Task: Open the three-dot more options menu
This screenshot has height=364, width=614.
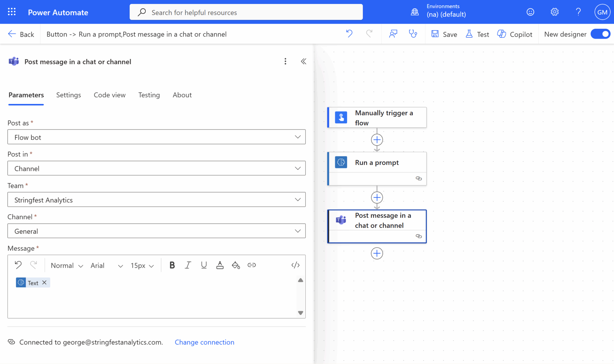Action: click(x=285, y=61)
